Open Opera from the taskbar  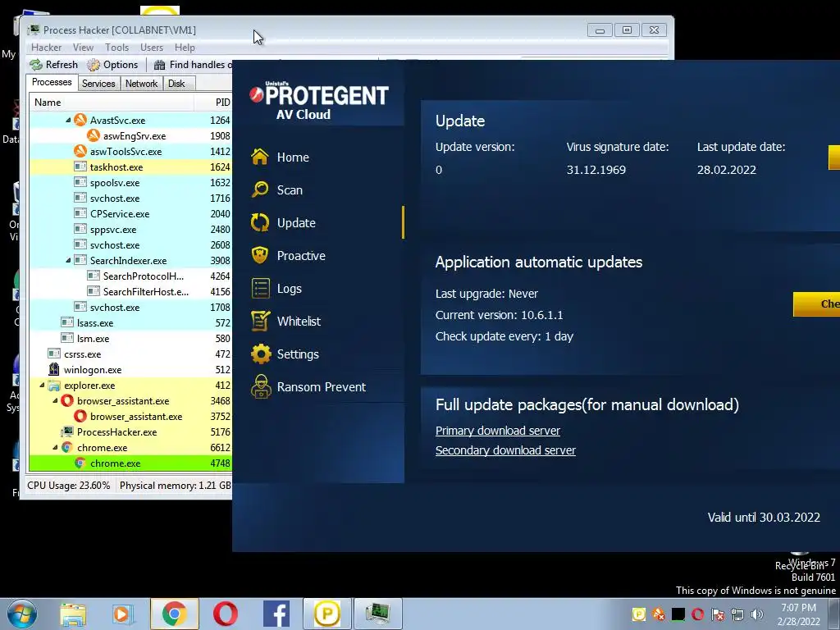pyautogui.click(x=225, y=614)
